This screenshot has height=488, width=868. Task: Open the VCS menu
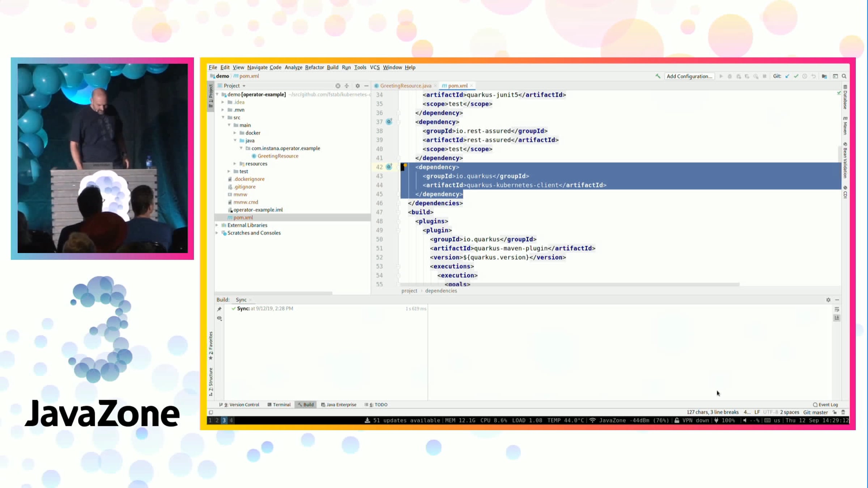click(375, 67)
